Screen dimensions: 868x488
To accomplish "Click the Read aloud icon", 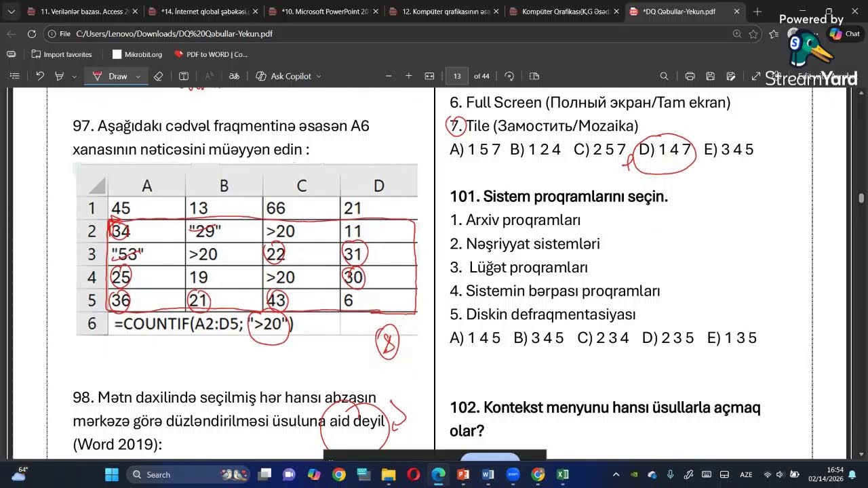I will point(209,76).
